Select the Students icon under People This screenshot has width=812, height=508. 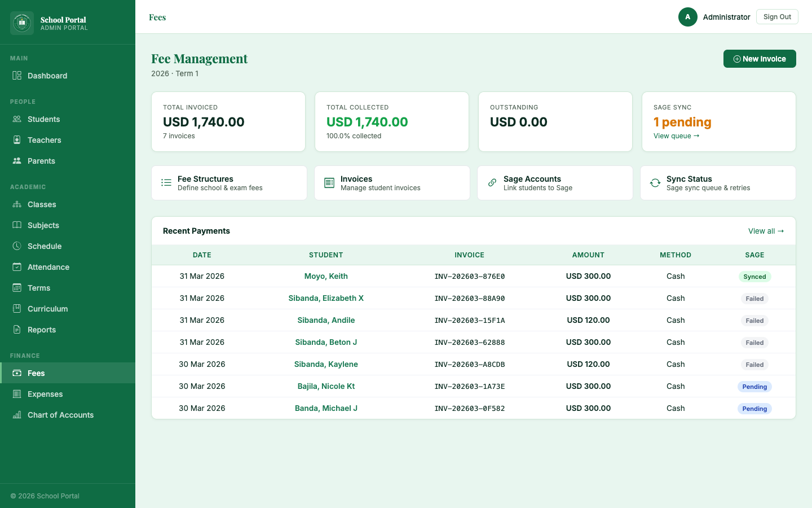(16, 119)
